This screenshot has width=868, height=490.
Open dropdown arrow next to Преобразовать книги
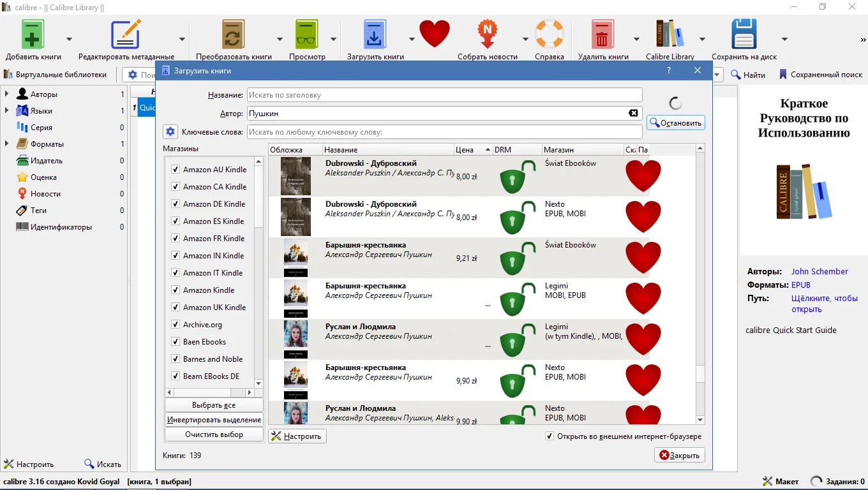pos(280,38)
